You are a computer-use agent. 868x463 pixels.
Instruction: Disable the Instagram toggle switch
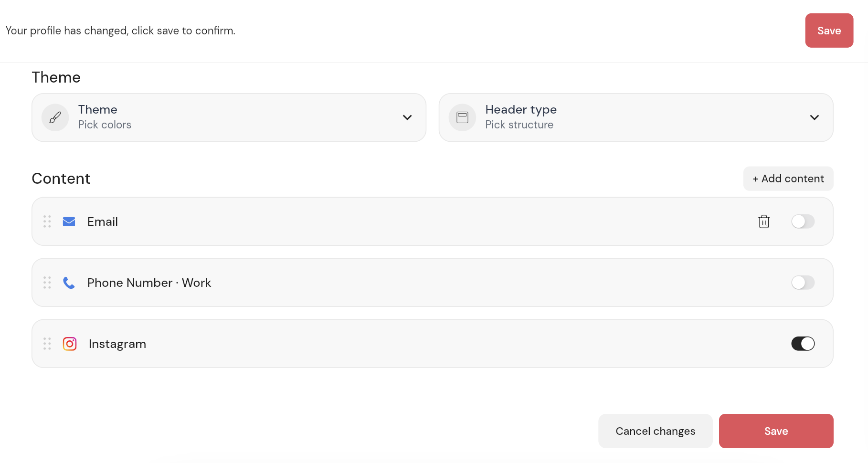tap(803, 344)
